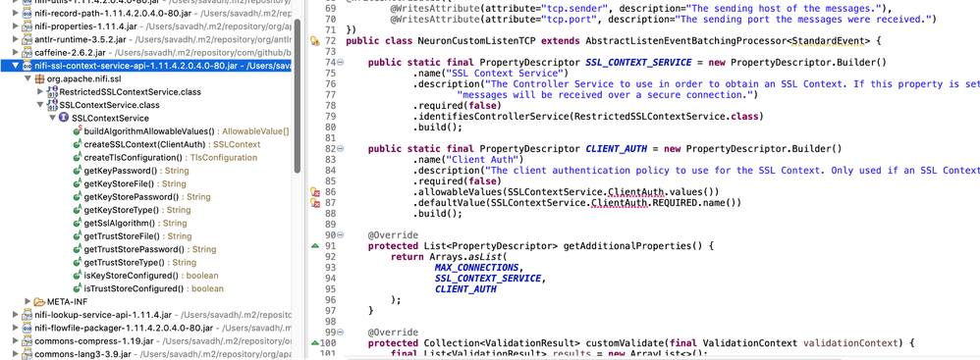Click the underlined ClientAuth on line 86
The image size is (980, 360).
click(635, 192)
